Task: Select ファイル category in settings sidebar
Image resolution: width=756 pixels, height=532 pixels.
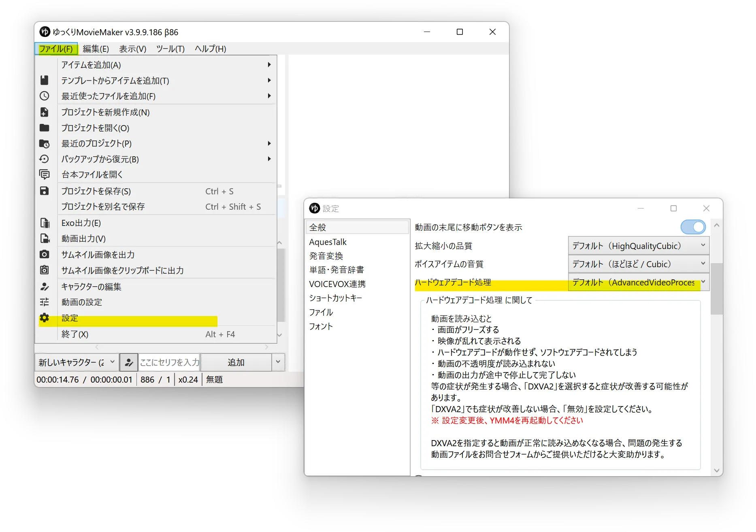Action: click(358, 312)
